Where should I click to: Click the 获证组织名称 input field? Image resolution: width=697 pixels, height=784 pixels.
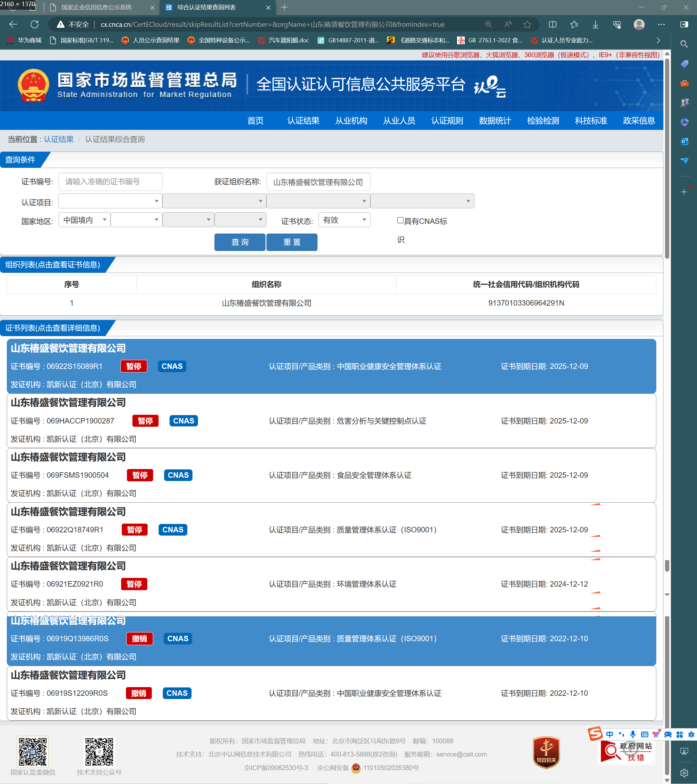[x=318, y=182]
